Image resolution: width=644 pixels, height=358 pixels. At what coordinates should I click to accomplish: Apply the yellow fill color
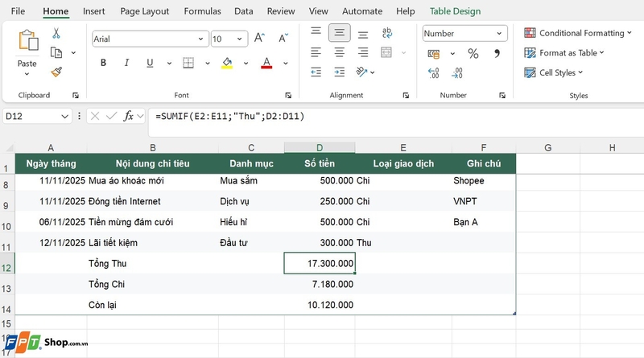coord(227,63)
